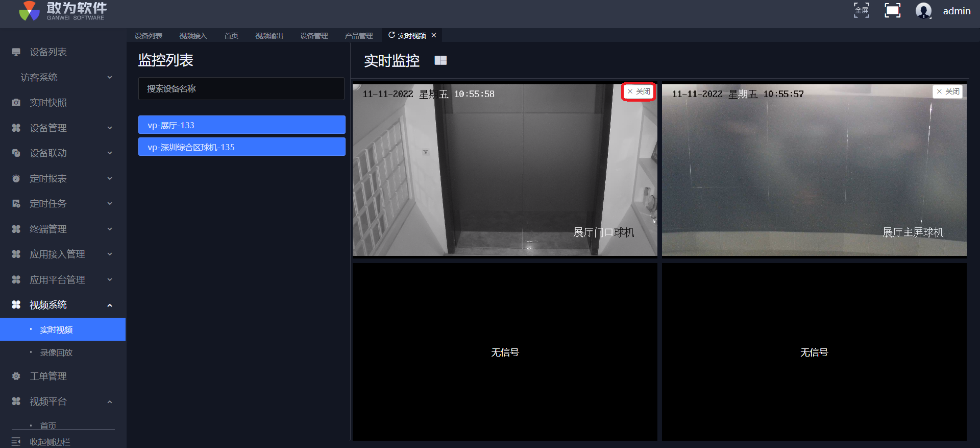
Task: Click the 工单管理 gear icon
Action: [16, 376]
